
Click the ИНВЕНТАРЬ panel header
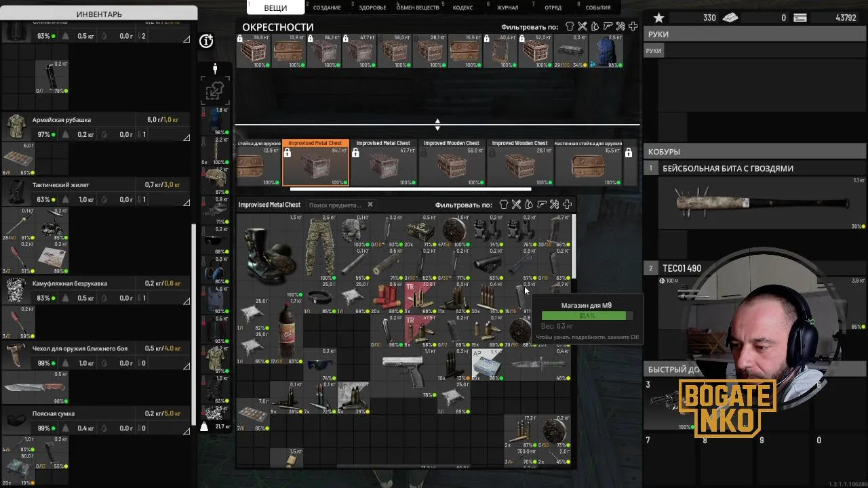(x=99, y=14)
